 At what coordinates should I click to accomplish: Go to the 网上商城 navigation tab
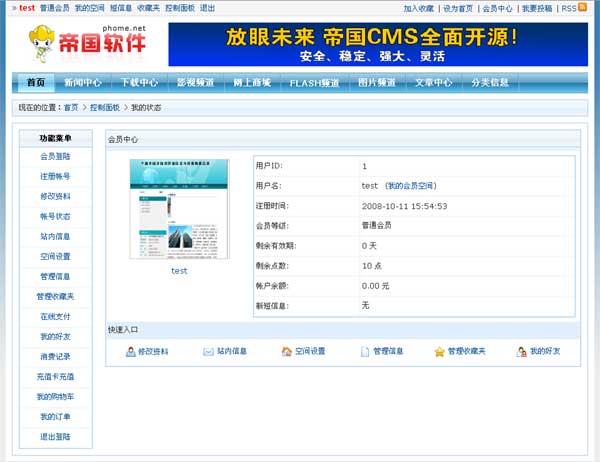tap(252, 82)
